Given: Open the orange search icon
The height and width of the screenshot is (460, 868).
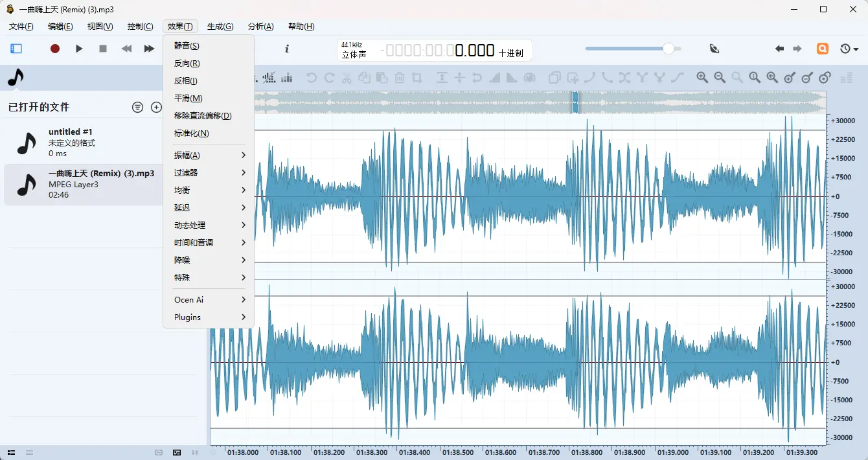Looking at the screenshot, I should [822, 49].
